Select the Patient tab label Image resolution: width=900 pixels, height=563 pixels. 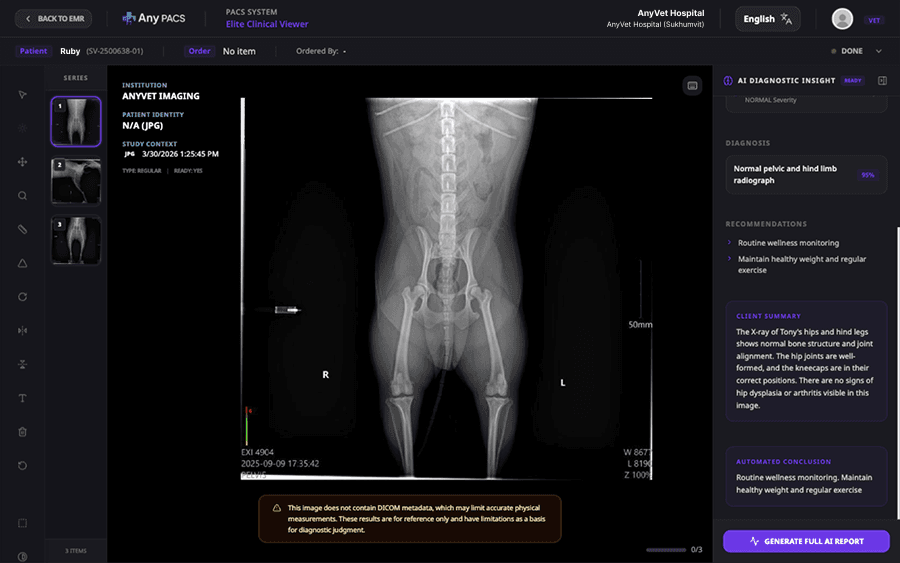34,51
